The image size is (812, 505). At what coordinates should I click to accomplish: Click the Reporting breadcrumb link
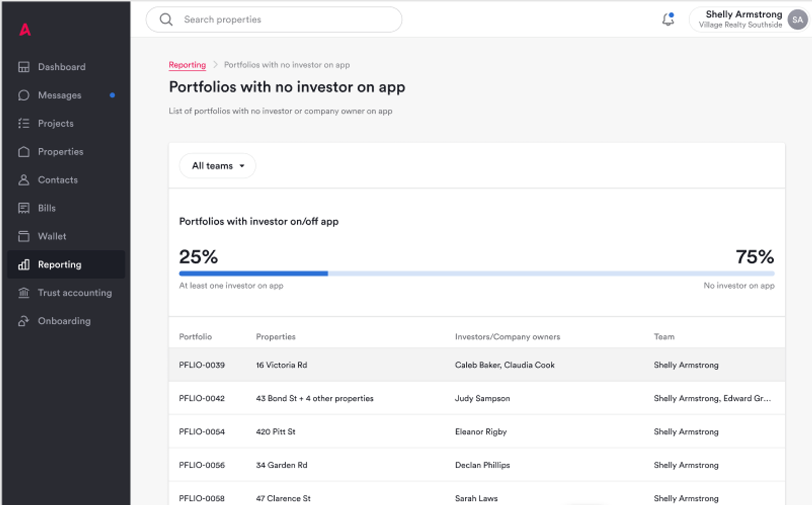click(x=187, y=65)
